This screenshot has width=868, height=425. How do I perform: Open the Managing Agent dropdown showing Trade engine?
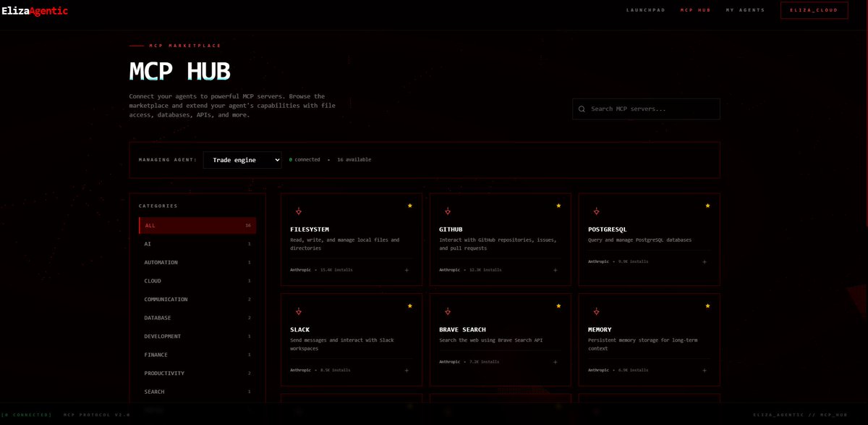[x=242, y=159]
